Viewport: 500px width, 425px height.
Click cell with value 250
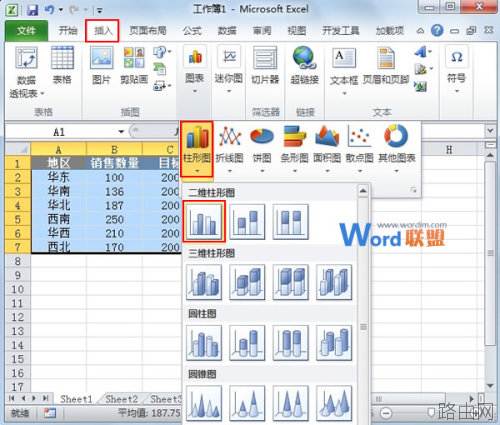[x=114, y=219]
